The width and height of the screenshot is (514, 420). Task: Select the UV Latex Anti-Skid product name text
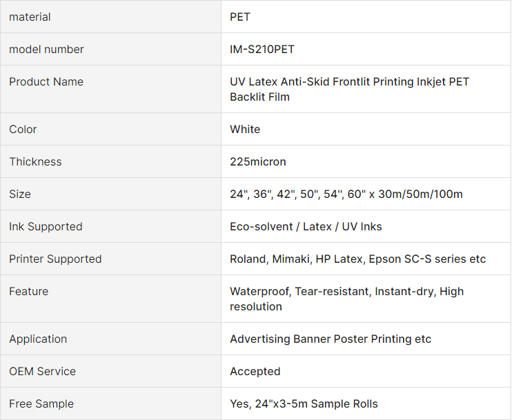[x=349, y=89]
